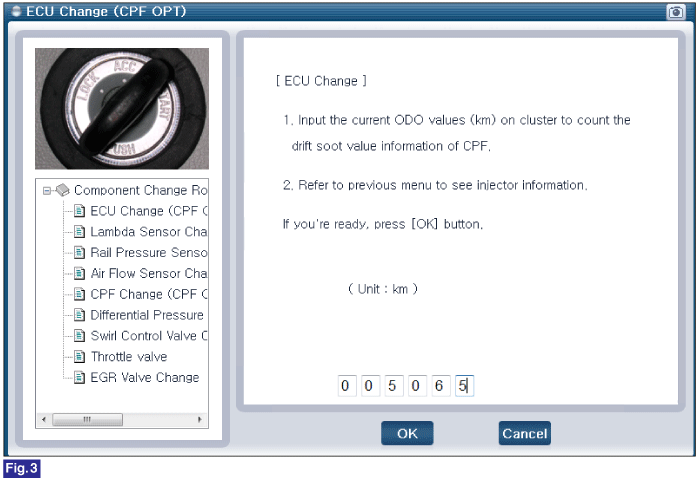This screenshot has height=481, width=700.
Task: Click the Component Change Routine folder icon
Action: pos(63,190)
